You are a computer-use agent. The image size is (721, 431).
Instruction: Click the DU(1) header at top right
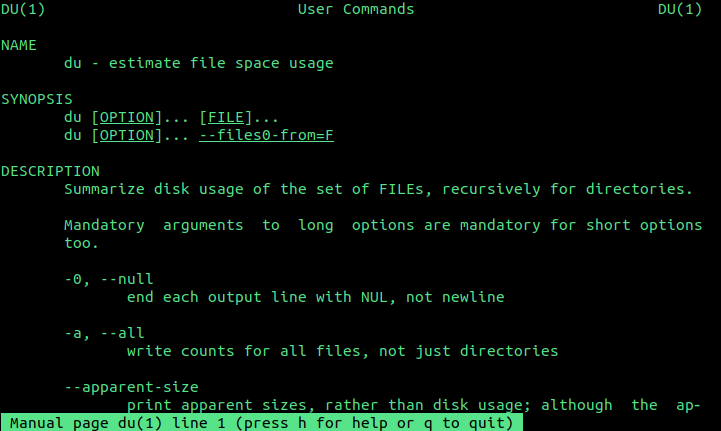(680, 9)
